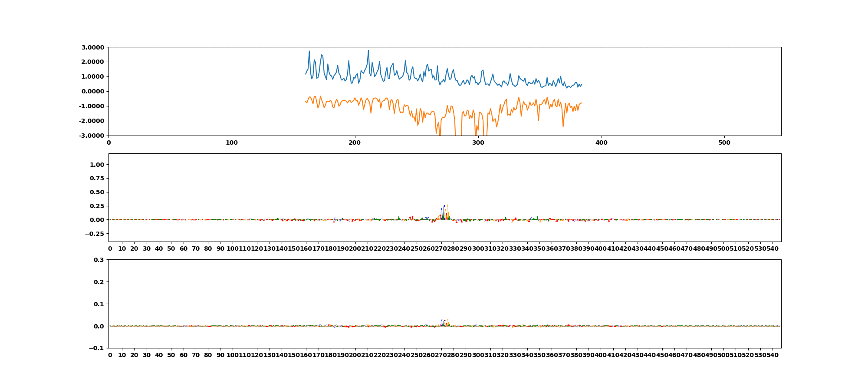
Task: Click the "−0.1" y-axis label in bottom plot
Action: 97,348
